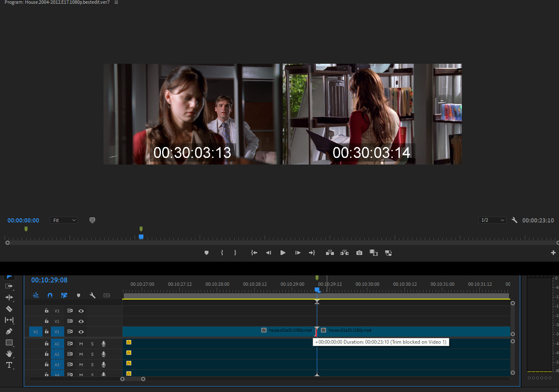Viewport: 559px width, 392px height.
Task: Toggle Linked Selection
Action: click(x=64, y=295)
